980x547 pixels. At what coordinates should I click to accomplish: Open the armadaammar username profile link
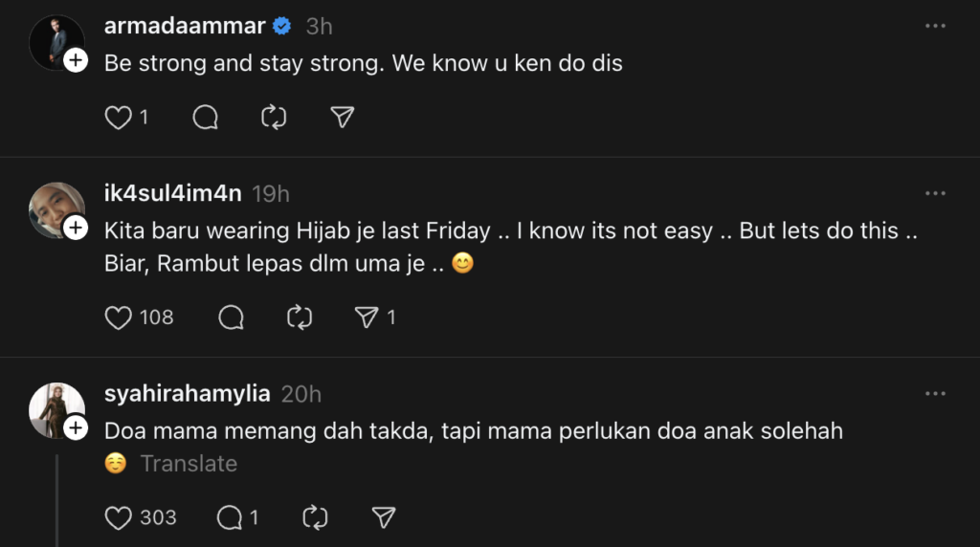[x=184, y=27]
